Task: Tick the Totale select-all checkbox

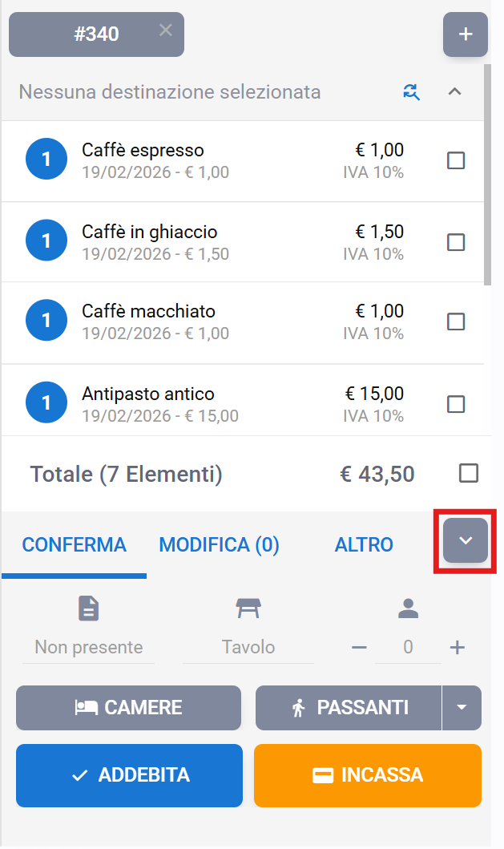Action: coord(468,473)
